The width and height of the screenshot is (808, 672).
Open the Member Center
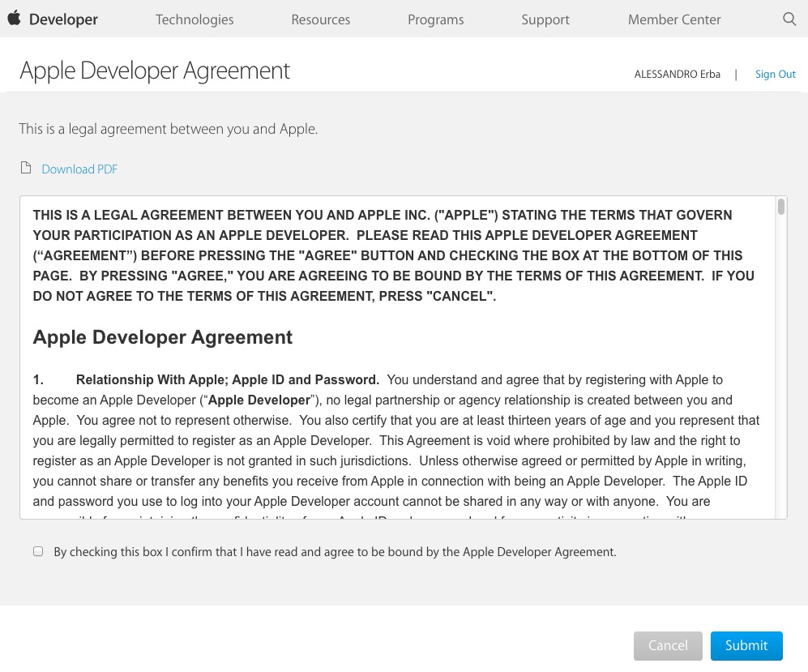[x=674, y=19]
